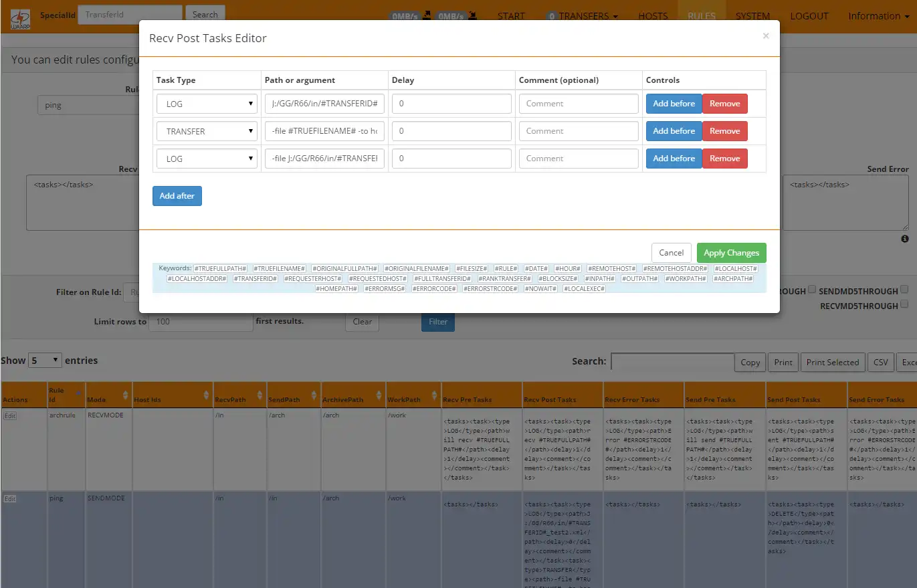Toggle the SENDMD5THROUGH checkbox
This screenshot has height=588, width=917.
(904, 290)
